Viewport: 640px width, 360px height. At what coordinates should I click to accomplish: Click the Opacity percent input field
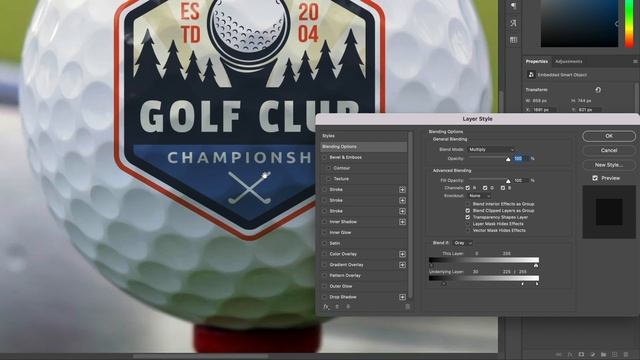pos(521,158)
